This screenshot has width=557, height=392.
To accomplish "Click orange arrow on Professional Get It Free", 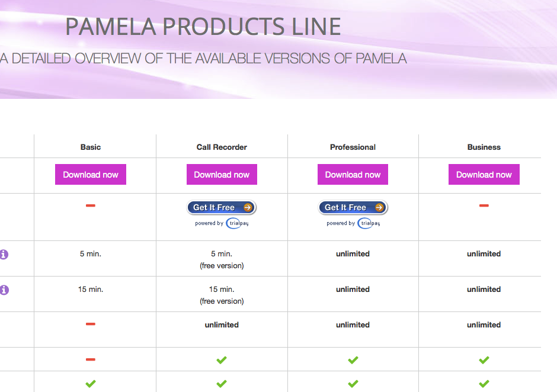I will point(379,207).
